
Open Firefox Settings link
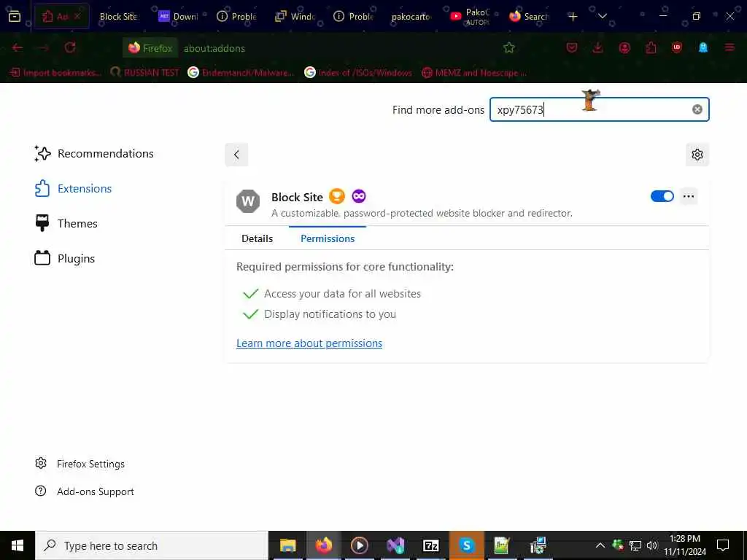(x=80, y=464)
